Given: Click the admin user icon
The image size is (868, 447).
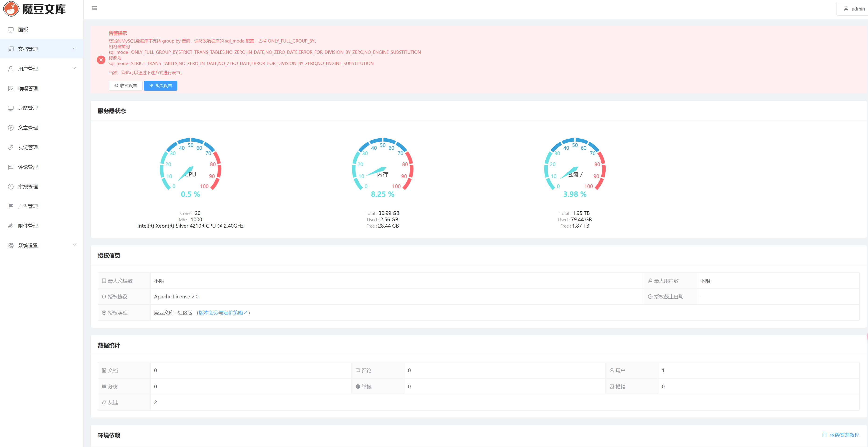Looking at the screenshot, I should tap(846, 9).
